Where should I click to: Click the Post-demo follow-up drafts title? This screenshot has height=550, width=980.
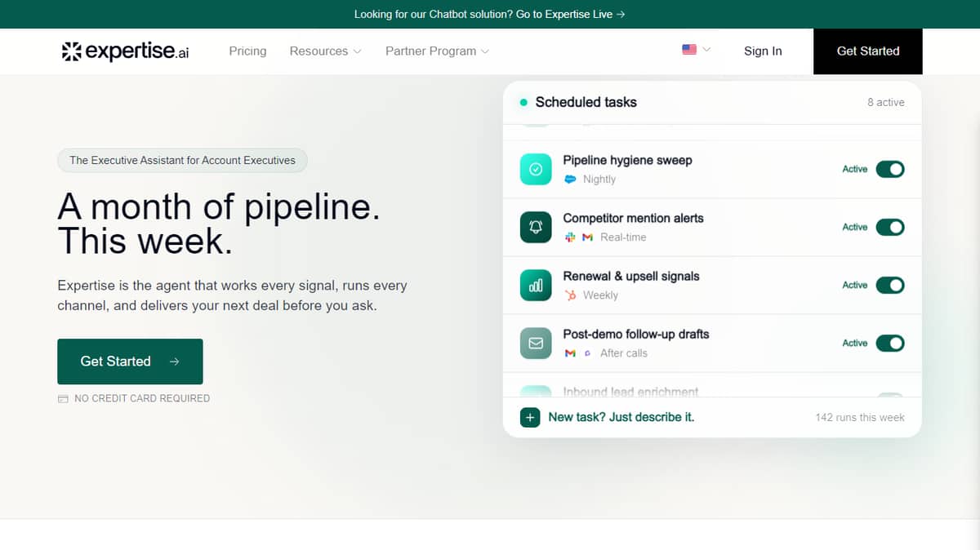(636, 335)
